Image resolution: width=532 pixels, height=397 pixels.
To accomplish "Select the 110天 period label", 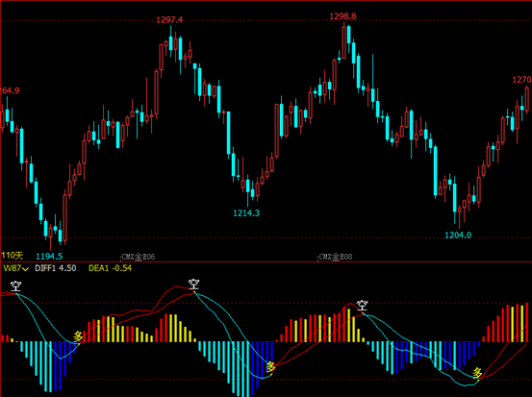I will pyautogui.click(x=13, y=256).
